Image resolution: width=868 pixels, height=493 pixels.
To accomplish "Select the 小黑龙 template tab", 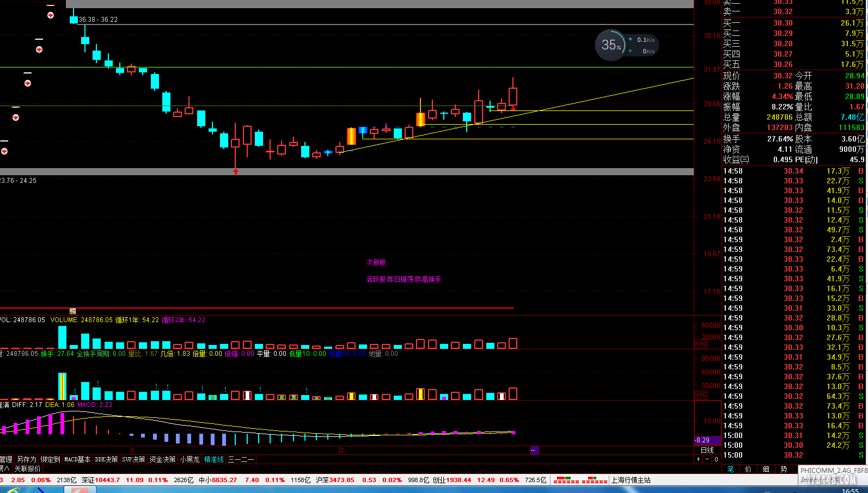I will point(190,459).
